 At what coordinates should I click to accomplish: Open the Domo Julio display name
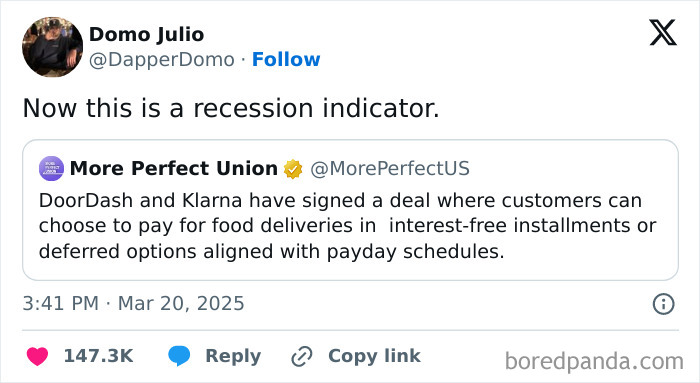tap(146, 34)
